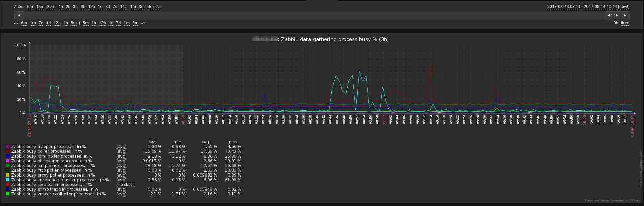Click java poller red legend swatch
644x206 pixels.
pyautogui.click(x=7, y=185)
